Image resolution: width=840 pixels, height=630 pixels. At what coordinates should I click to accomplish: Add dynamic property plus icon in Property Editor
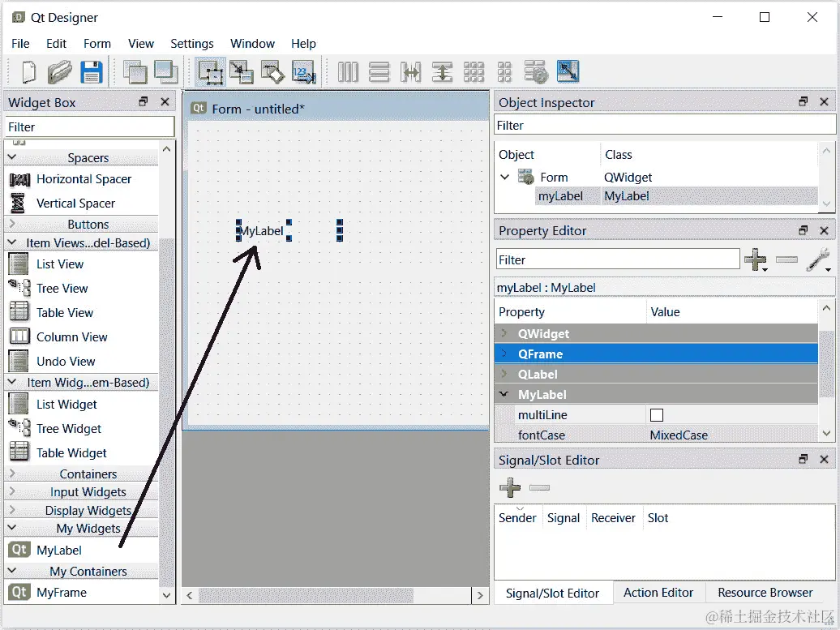pos(756,259)
